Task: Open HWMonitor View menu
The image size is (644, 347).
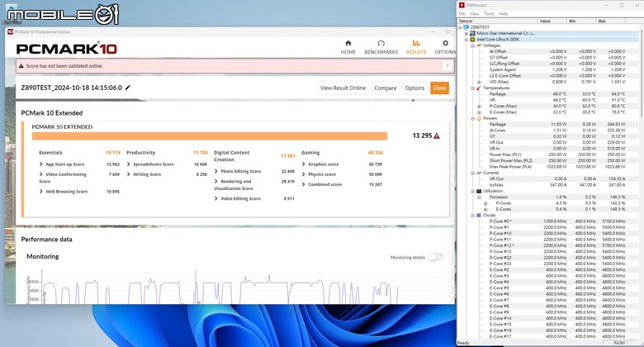Action: point(475,13)
